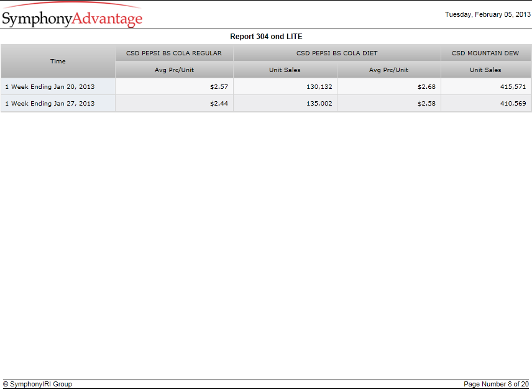Select Unit Sales subheader under Mountain Dew
Viewport: 532px width, 392px height.
485,70
